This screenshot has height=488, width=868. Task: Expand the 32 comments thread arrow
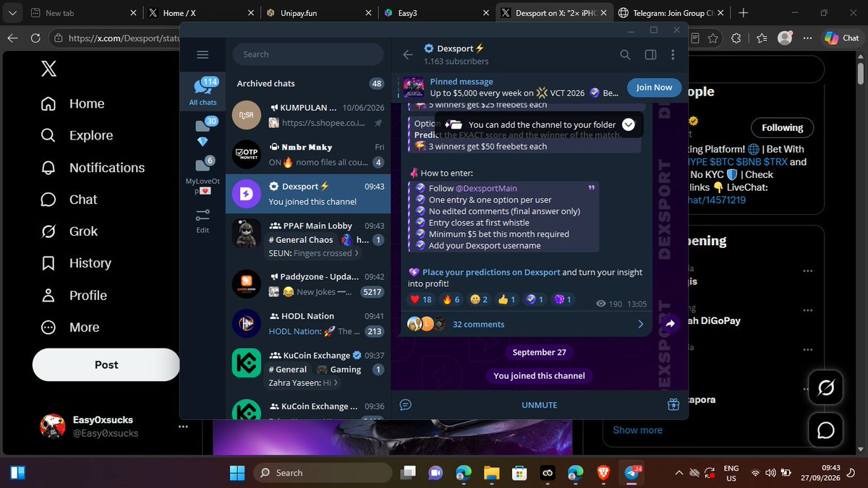640,324
